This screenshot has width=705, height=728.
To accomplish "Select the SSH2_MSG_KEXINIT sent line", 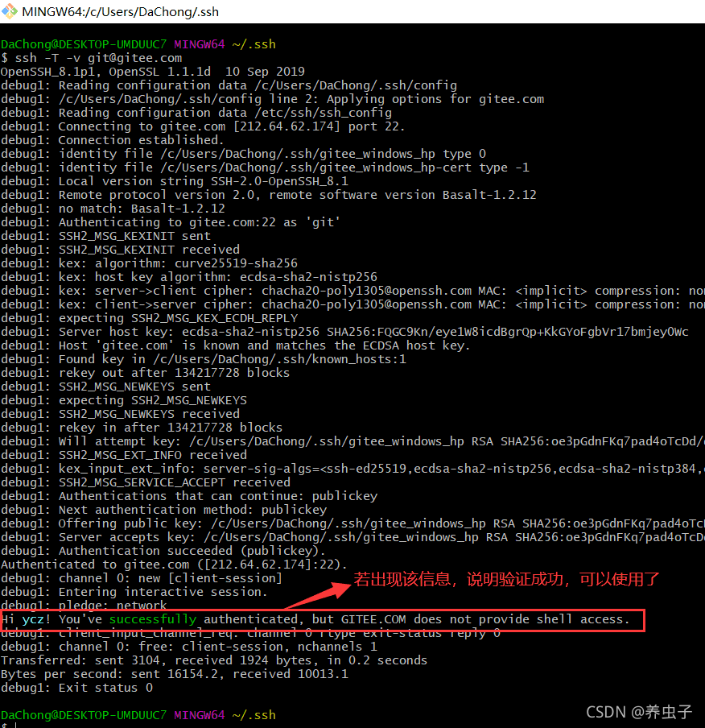I will (105, 236).
